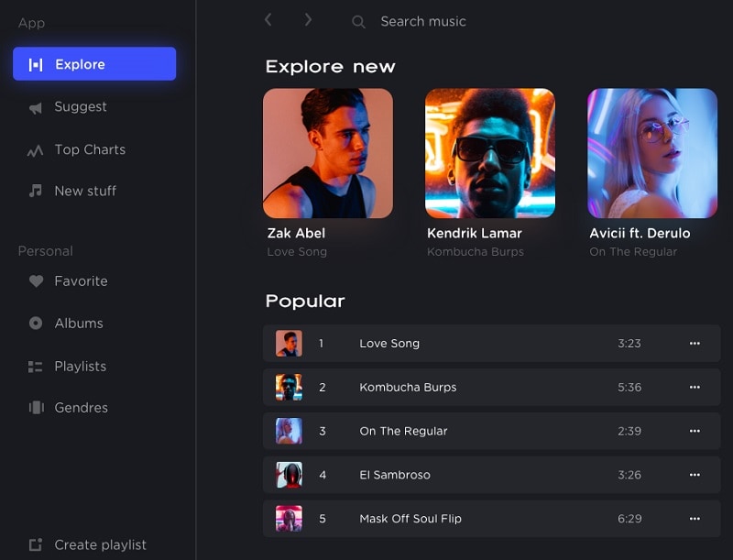Click into the Search music field
Screen dimensions: 733x560
coord(423,21)
